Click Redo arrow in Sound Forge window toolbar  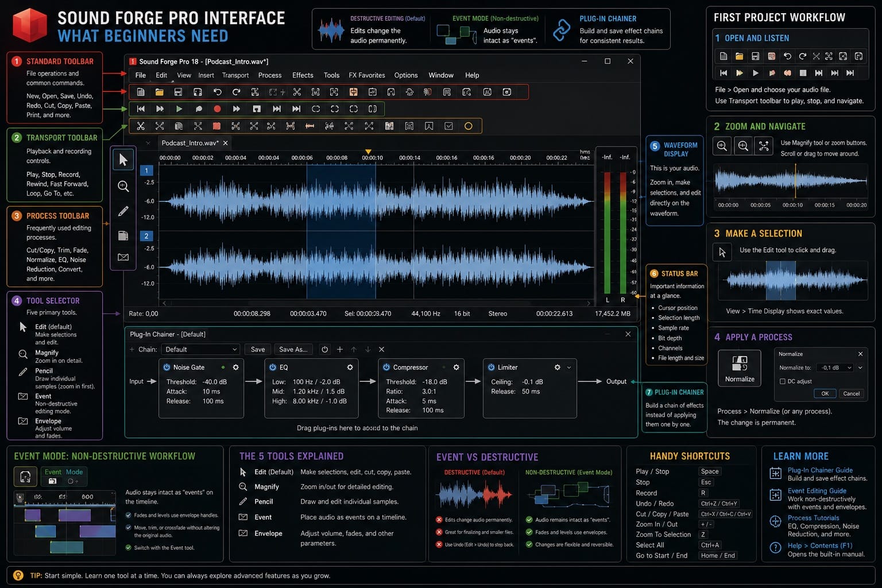236,92
